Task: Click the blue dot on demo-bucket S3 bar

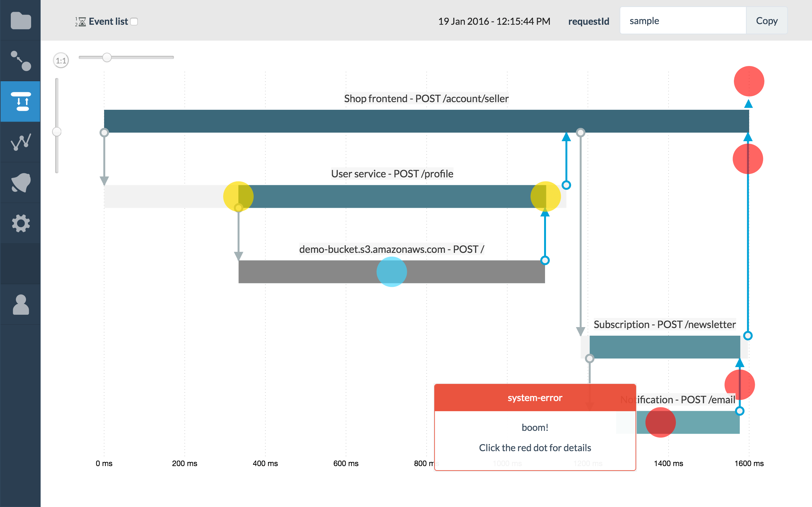Action: click(x=391, y=272)
